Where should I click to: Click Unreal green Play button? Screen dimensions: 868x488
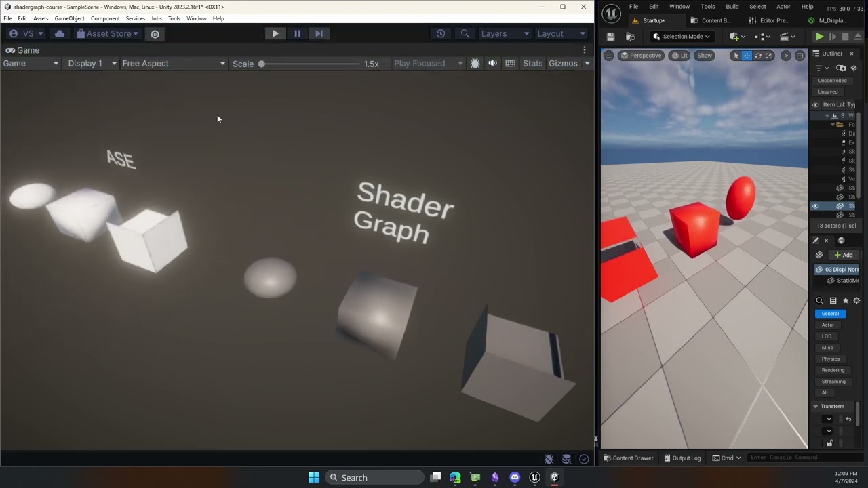point(819,37)
